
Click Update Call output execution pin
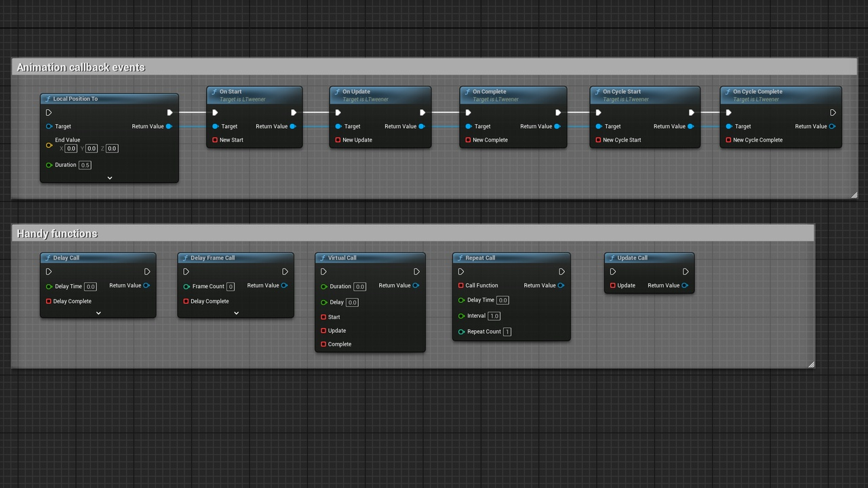point(686,272)
